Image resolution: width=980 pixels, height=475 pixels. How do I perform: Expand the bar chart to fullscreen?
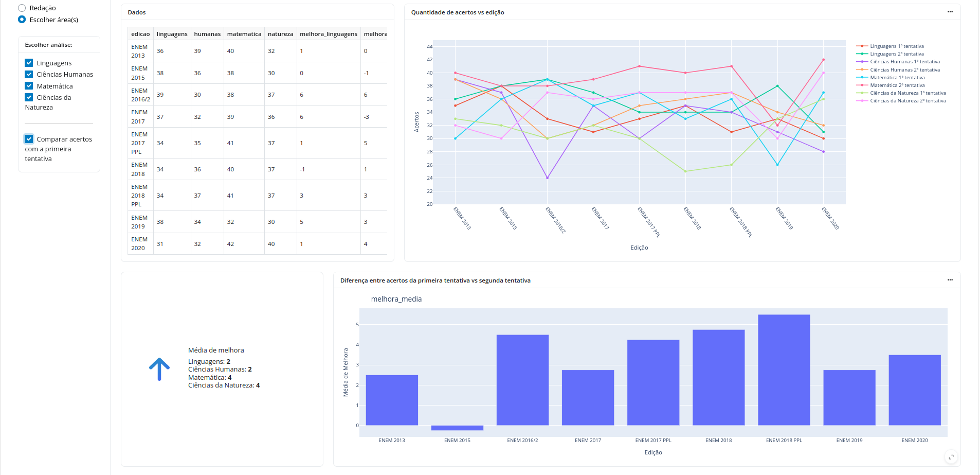(x=951, y=457)
